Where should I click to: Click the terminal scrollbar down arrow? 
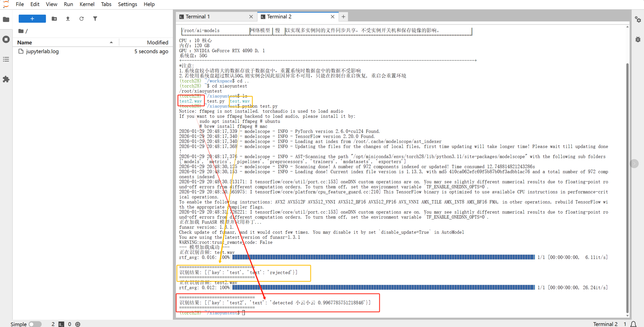627,316
